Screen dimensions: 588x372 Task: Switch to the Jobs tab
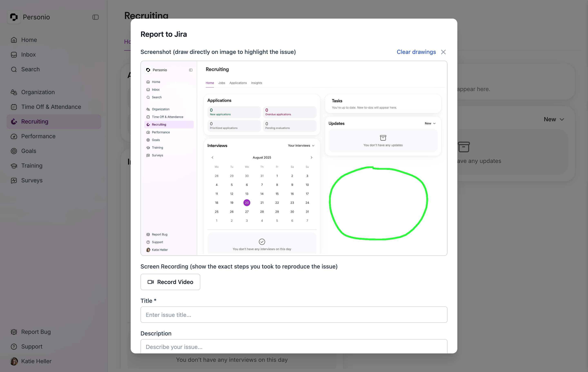pyautogui.click(x=222, y=83)
